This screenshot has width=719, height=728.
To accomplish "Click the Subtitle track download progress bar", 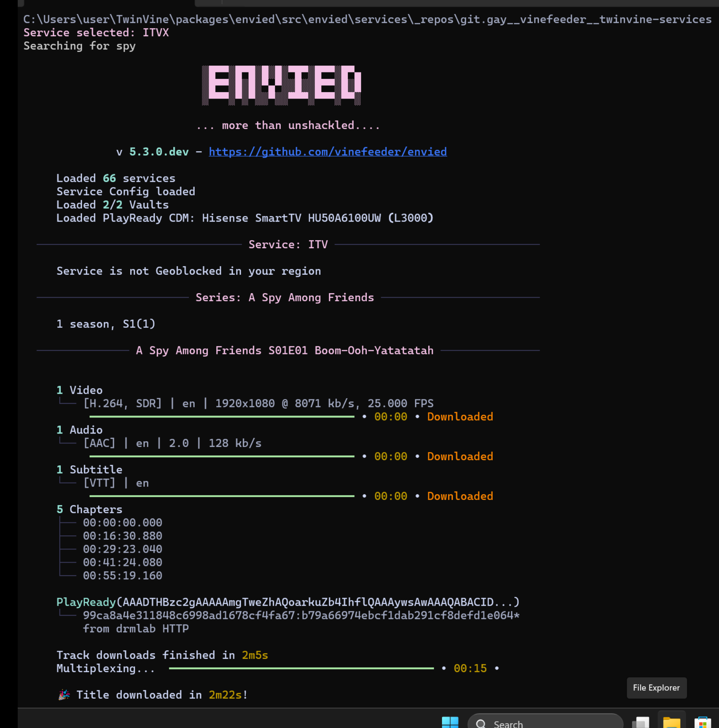I will 222,496.
